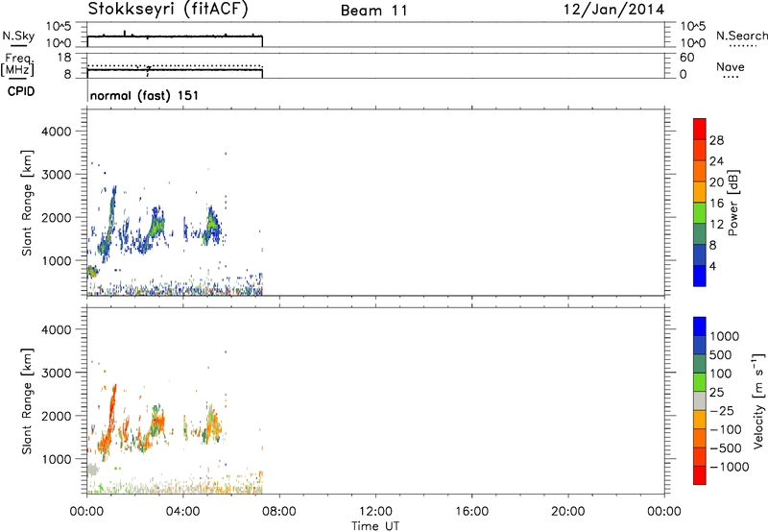The width and height of the screenshot is (768, 532).
Task: Click the "CPID" label
Action: tap(21, 91)
